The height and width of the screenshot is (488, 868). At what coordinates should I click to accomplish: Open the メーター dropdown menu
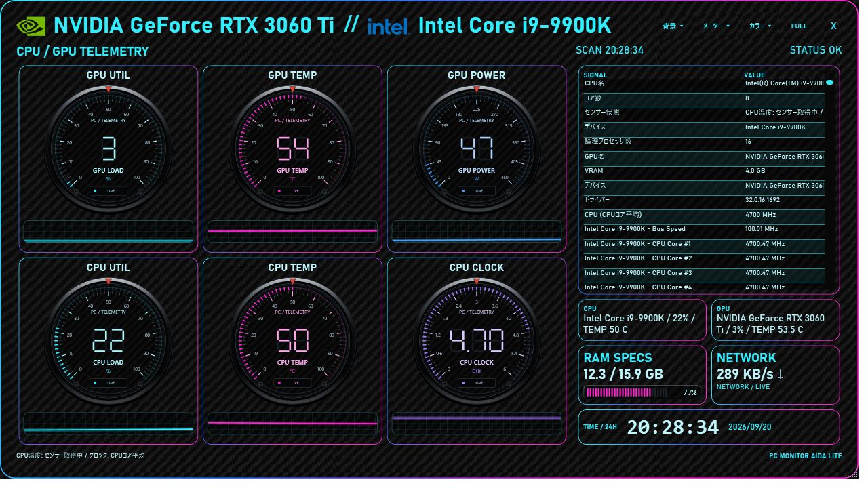point(716,26)
